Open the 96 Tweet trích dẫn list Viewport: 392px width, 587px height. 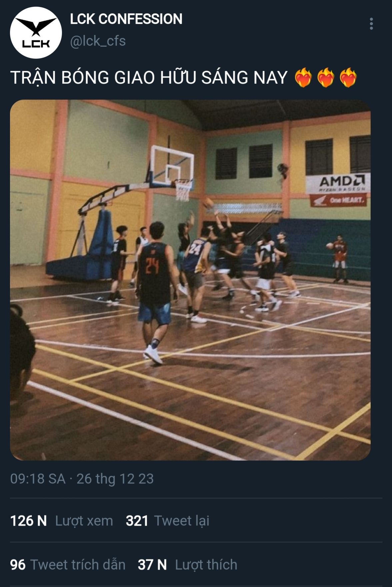68,565
